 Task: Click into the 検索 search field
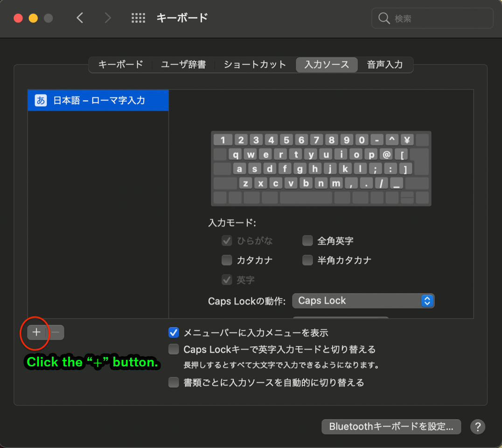(x=439, y=19)
